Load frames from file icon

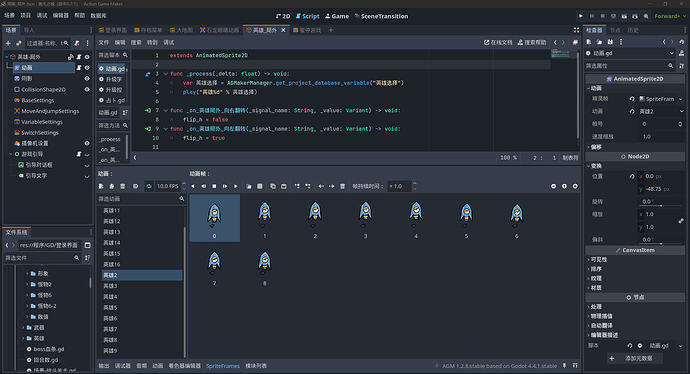[x=249, y=187]
